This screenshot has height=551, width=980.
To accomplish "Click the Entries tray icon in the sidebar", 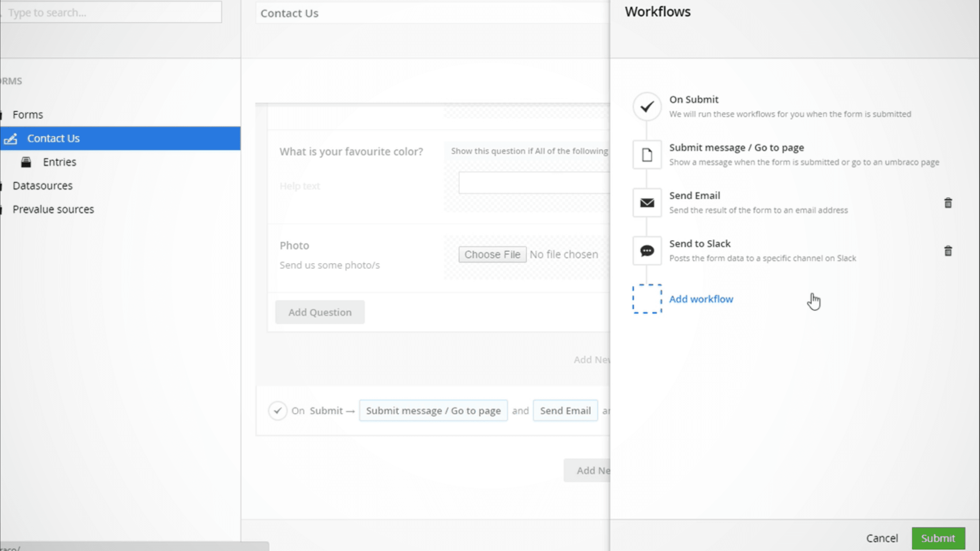I will pos(26,162).
